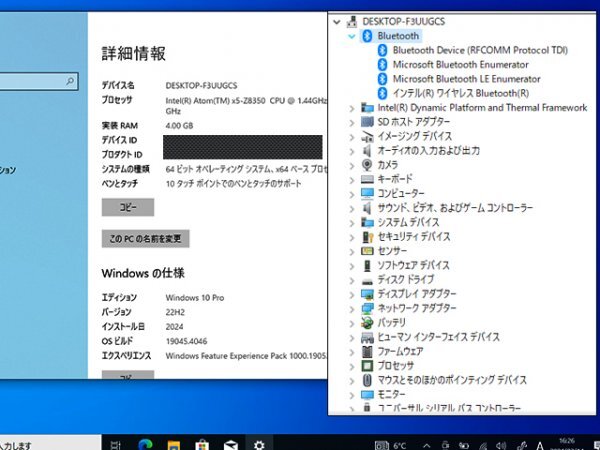
Task: Click the 詳細情報 heading
Action: click(134, 54)
